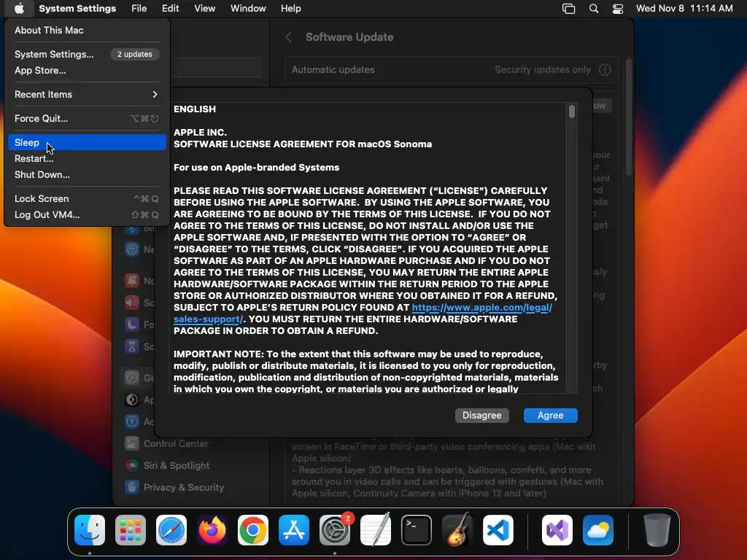747x560 pixels.
Task: Choose Shut Down… in the Apple menu
Action: pos(87,175)
